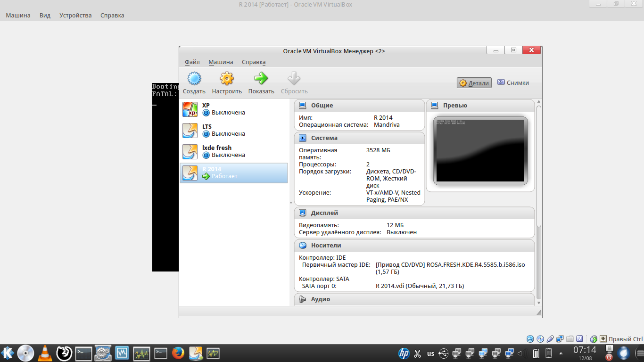Click the Создать (new VM) toolbar icon
The image size is (644, 362).
194,79
